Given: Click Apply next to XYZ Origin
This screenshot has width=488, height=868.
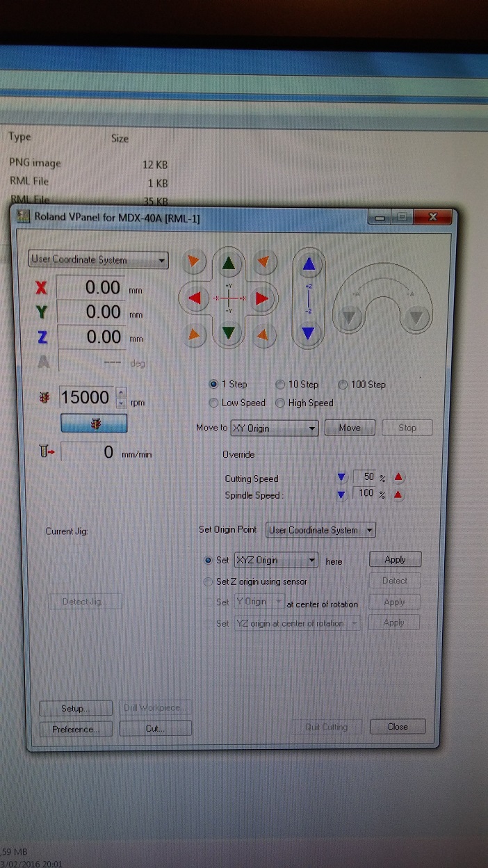Looking at the screenshot, I should [x=395, y=559].
